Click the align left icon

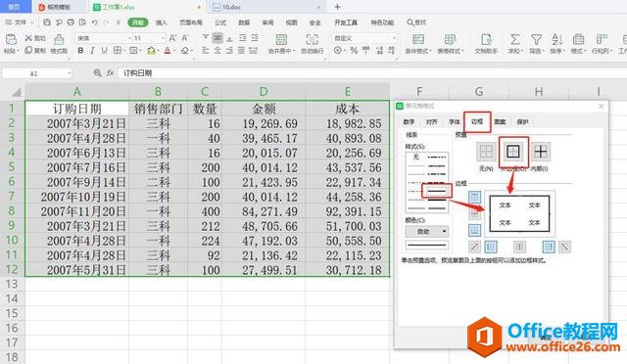click(x=206, y=51)
